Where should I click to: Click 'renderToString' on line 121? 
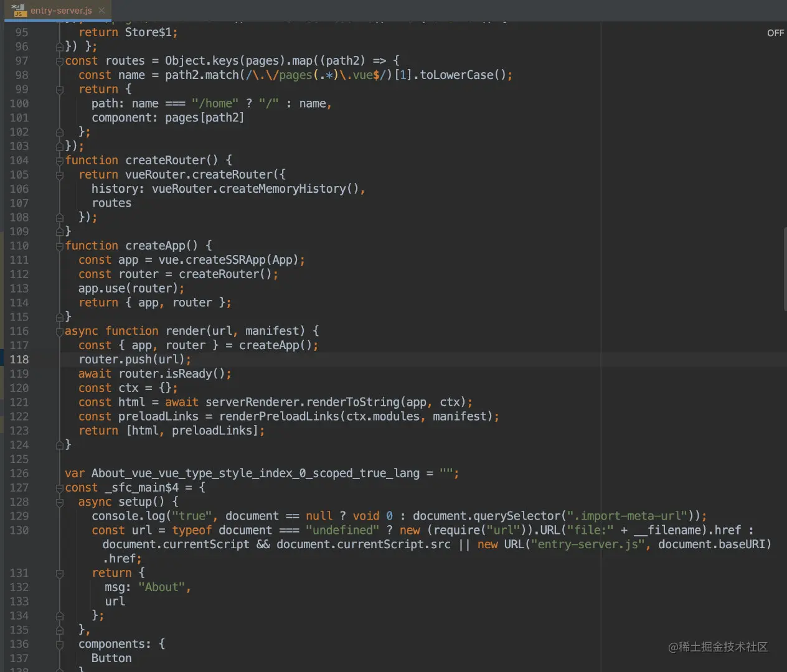tap(353, 403)
